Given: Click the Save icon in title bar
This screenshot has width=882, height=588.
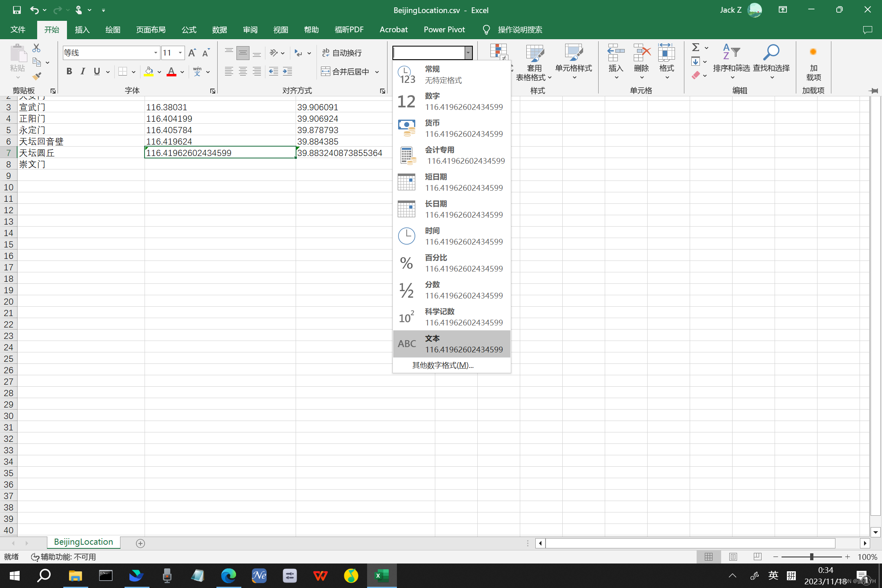Looking at the screenshot, I should pos(16,10).
